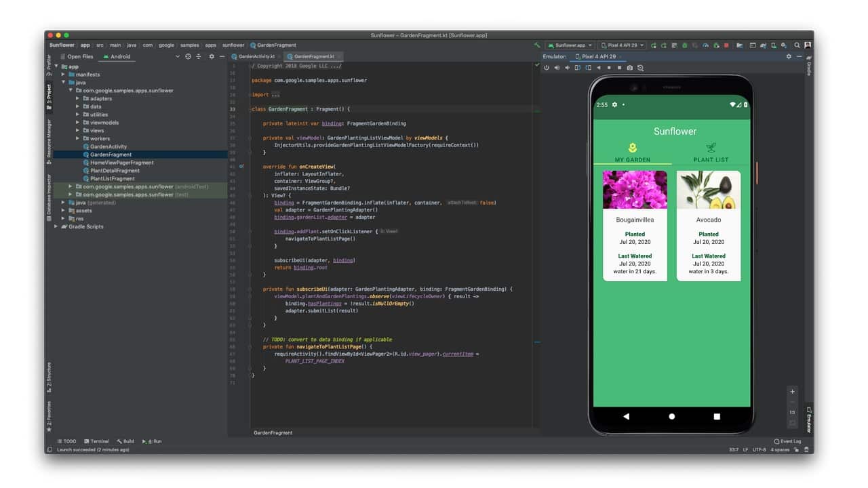Click the zoom in control on the emulator panel

(792, 391)
